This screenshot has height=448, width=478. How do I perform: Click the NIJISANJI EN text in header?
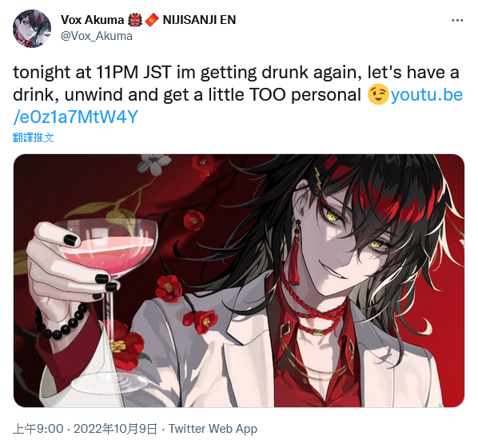click(199, 20)
